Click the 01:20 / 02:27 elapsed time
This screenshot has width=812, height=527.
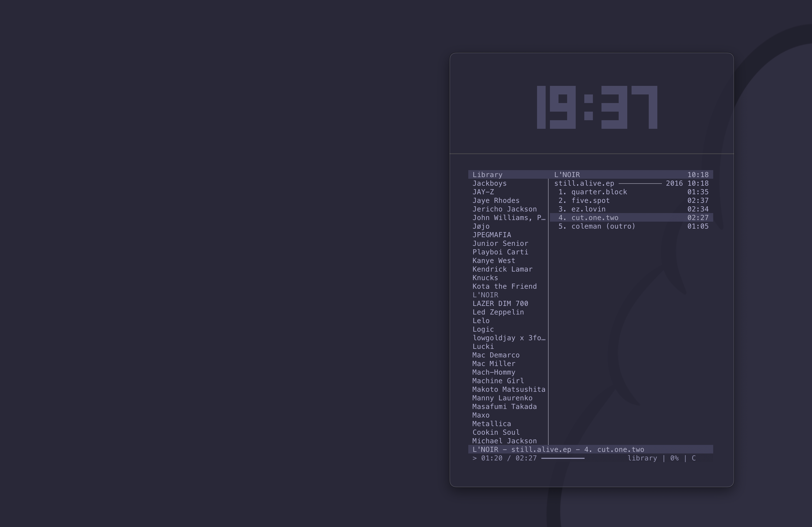509,458
